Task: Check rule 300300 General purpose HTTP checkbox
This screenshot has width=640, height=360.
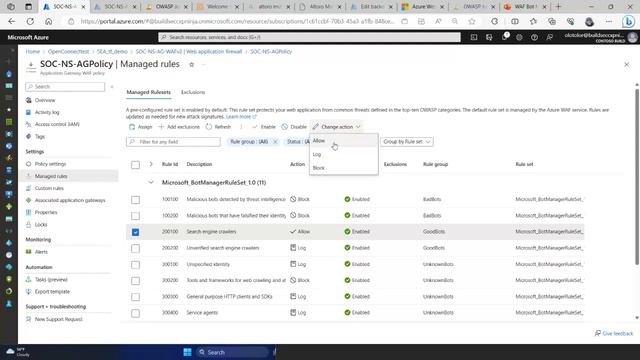Action: click(136, 297)
